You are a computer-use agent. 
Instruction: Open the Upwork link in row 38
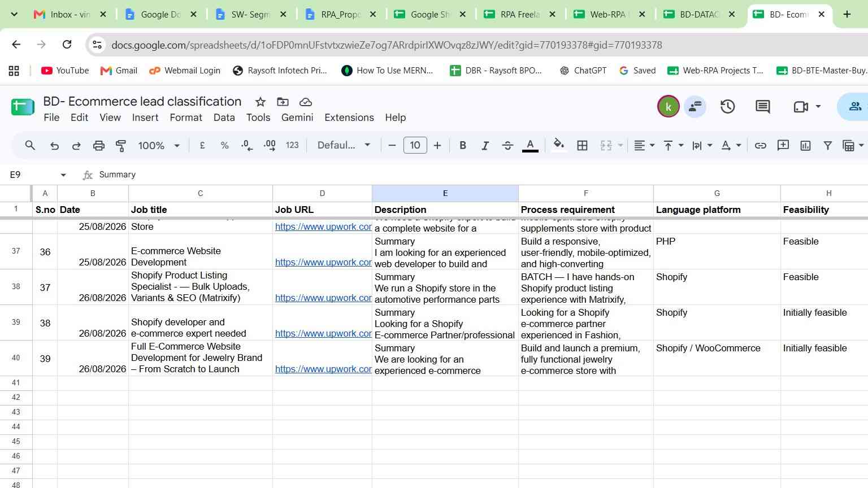tap(323, 298)
